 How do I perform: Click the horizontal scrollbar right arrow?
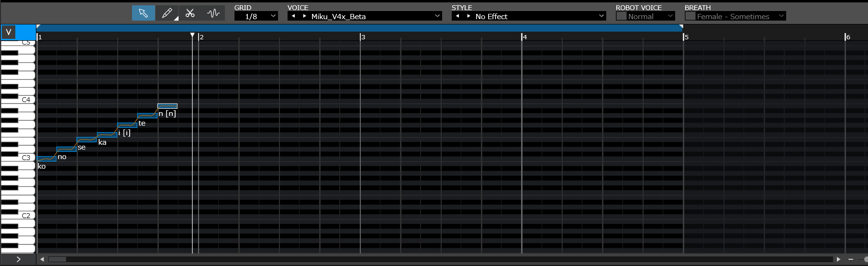838,259
